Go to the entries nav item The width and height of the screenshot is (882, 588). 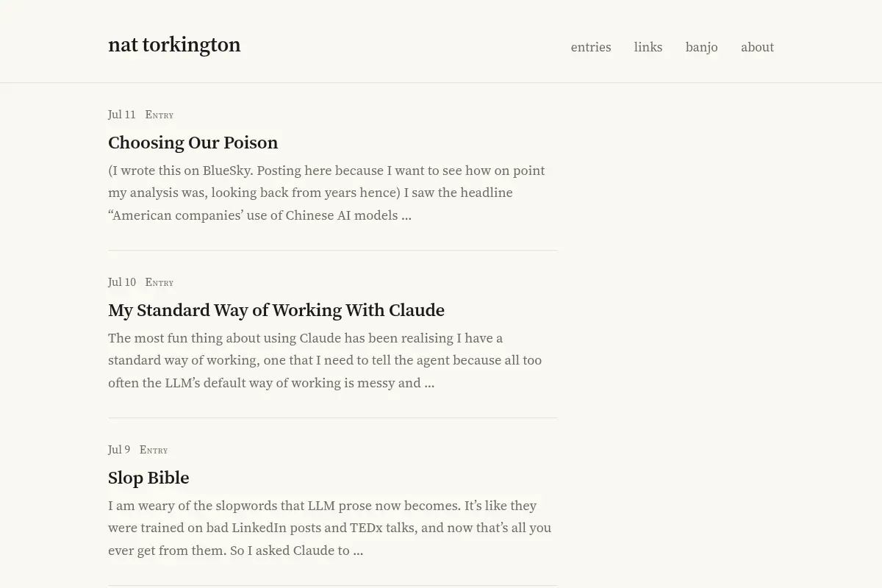tap(591, 47)
